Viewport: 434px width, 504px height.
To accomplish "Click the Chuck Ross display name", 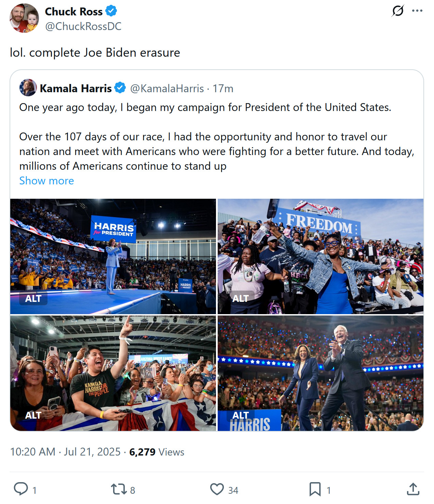I will coord(73,12).
